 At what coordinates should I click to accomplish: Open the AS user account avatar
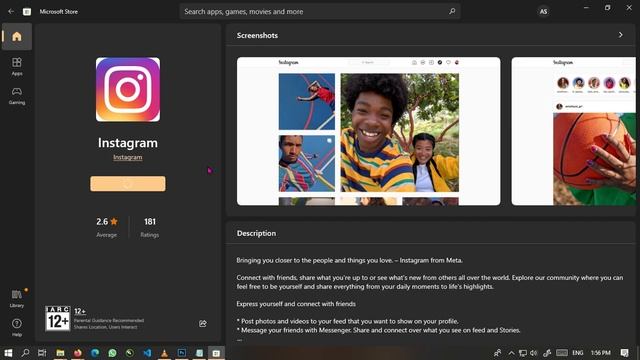[x=543, y=11]
